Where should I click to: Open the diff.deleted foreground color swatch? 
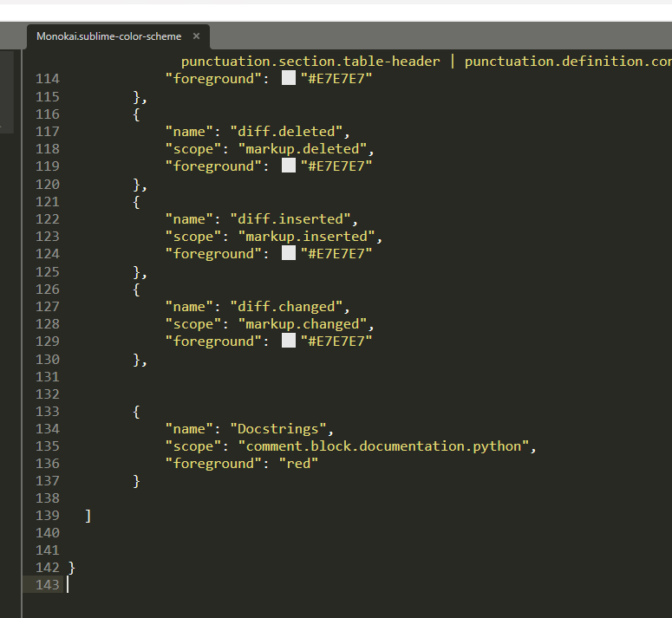289,166
